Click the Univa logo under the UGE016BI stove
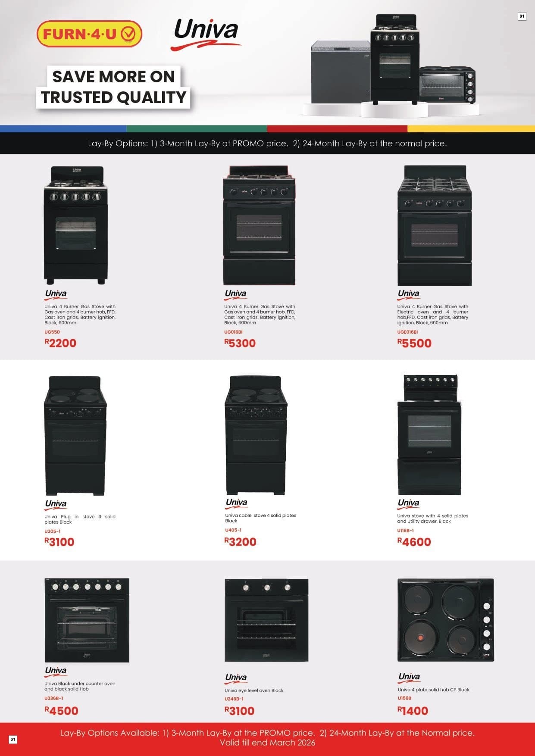This screenshot has height=756, width=535. click(x=408, y=294)
